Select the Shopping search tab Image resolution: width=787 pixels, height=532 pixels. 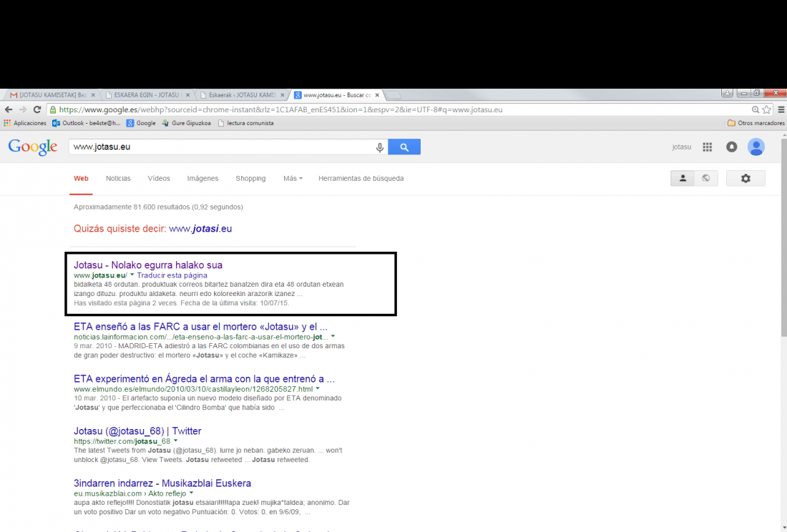click(250, 179)
